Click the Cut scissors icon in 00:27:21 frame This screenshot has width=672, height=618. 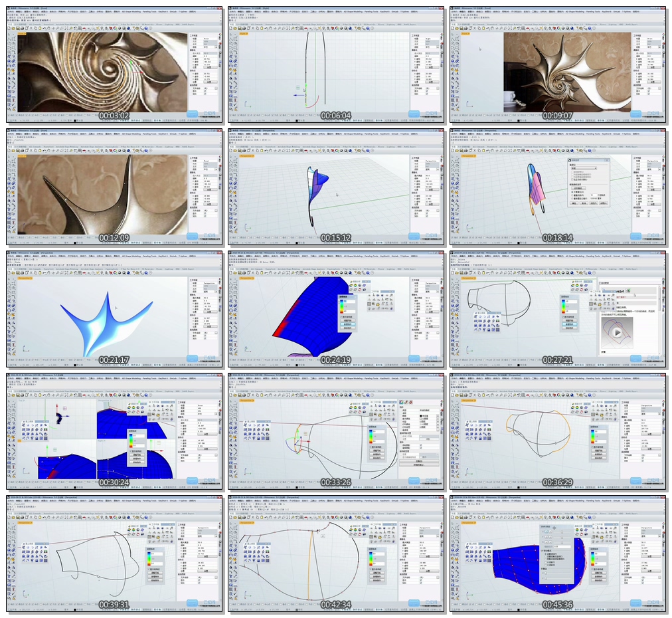click(475, 272)
